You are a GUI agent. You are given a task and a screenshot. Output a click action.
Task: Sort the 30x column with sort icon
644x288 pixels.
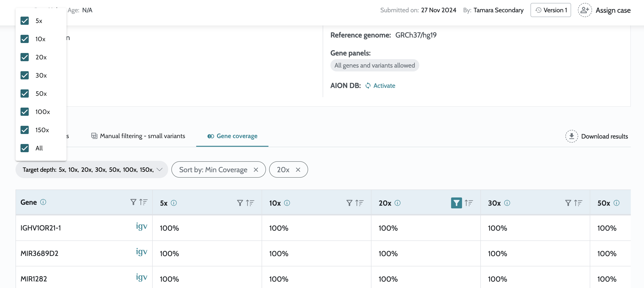(x=578, y=203)
